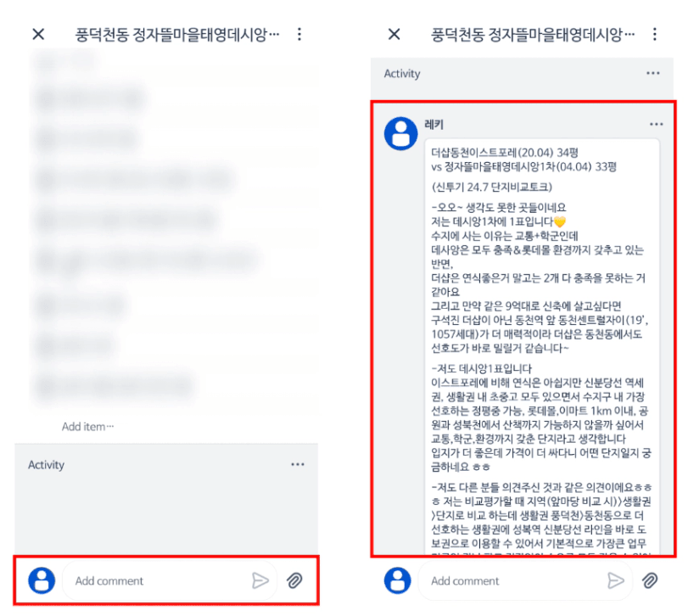Attach a file via paperclip in left screen
Screen dimensions: 688x616
(294, 580)
